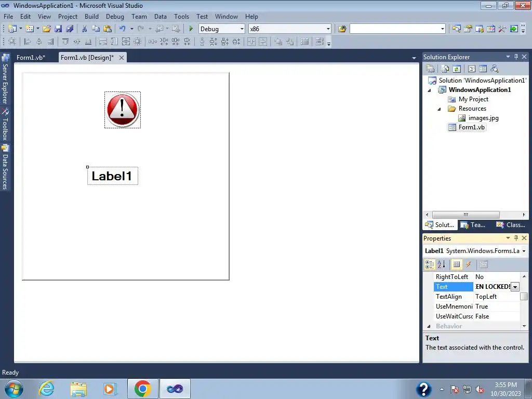Click View Class Diagram icon in Solution Explorer
Image resolution: width=532 pixels, height=399 pixels.
click(x=495, y=69)
